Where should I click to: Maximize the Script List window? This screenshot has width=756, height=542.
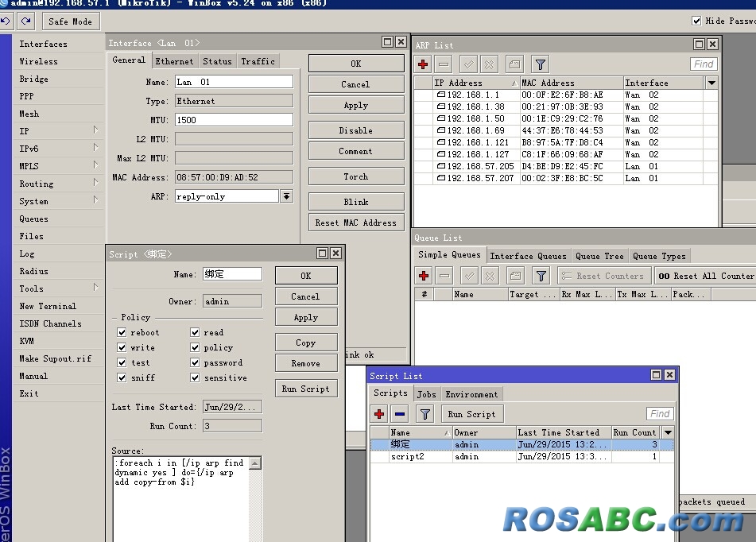pos(656,375)
